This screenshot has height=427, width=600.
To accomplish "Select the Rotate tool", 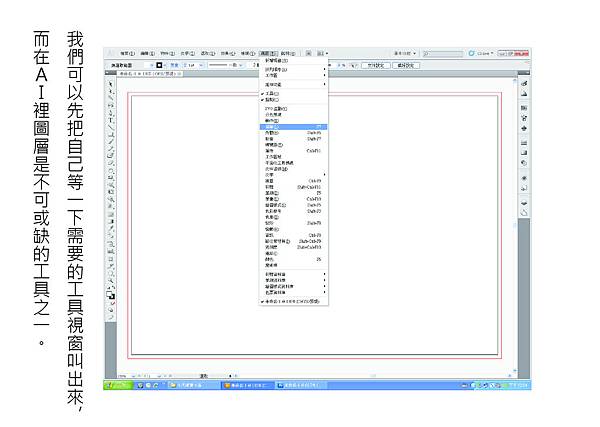I will pyautogui.click(x=111, y=170).
